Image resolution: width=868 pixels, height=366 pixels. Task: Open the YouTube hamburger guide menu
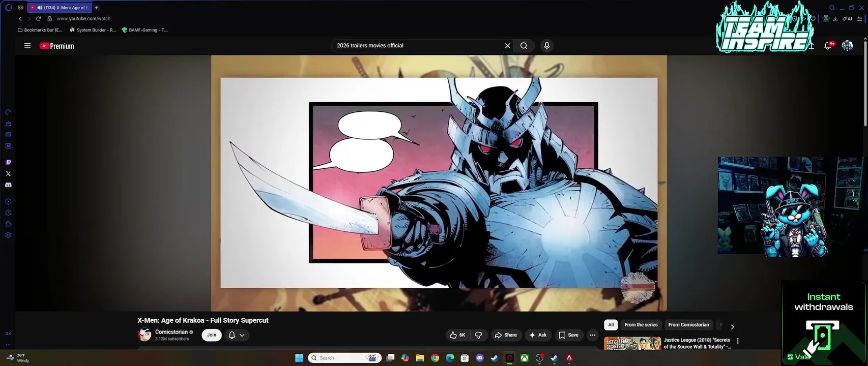[x=27, y=46]
